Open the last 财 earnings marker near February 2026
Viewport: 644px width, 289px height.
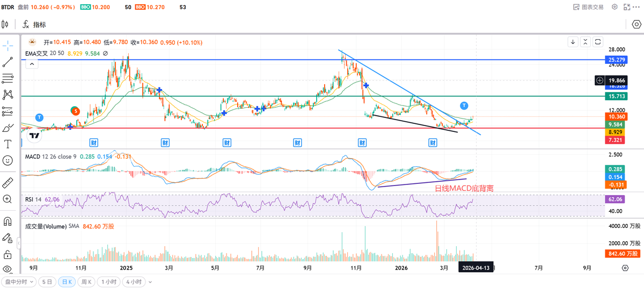point(432,142)
